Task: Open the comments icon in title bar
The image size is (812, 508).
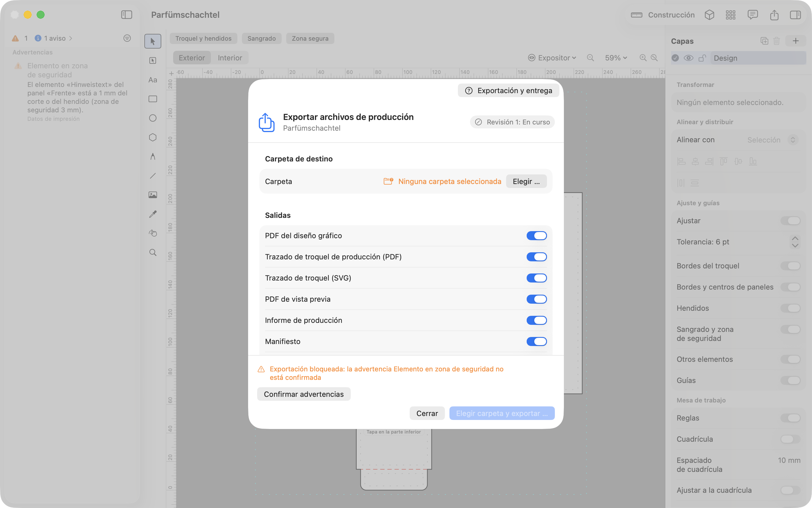Action: click(753, 15)
